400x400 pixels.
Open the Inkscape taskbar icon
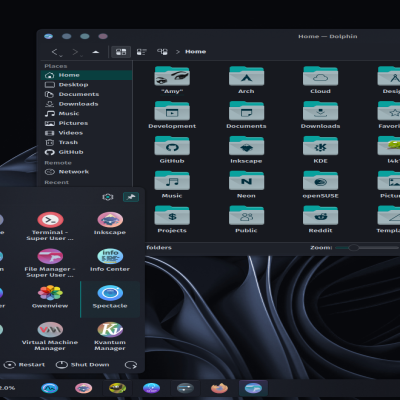(83, 388)
